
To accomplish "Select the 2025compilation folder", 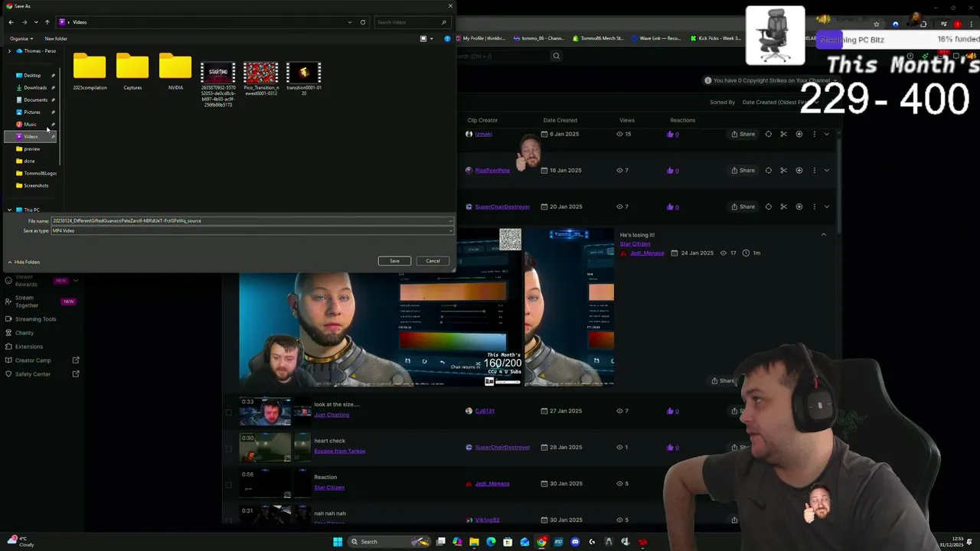I will pyautogui.click(x=90, y=72).
